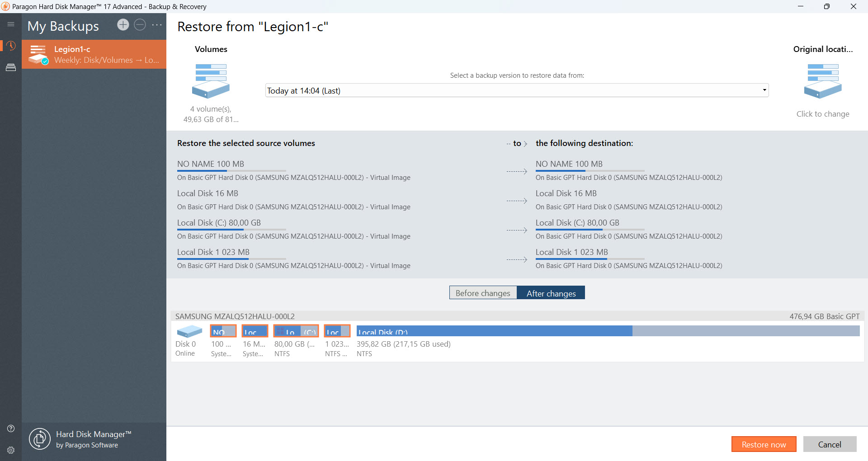Select the 80,00 GB (C:) partition block
868x461 pixels.
pos(296,331)
